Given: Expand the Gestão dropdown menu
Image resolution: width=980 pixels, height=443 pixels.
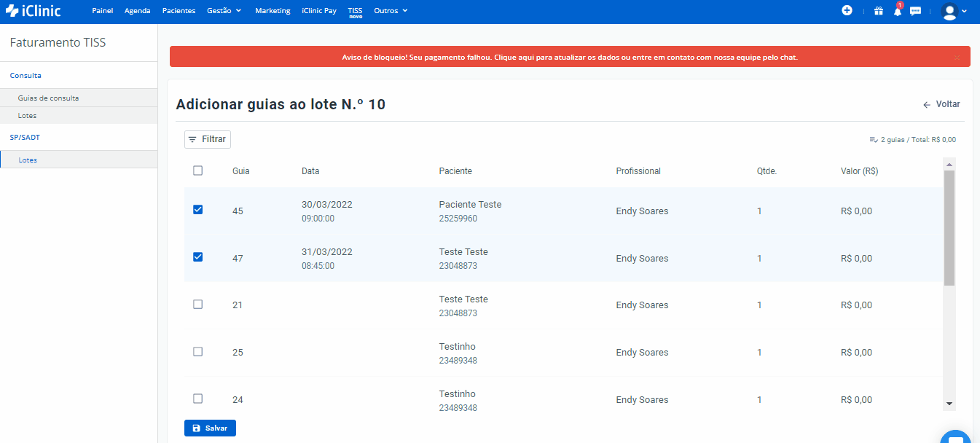Looking at the screenshot, I should (x=224, y=11).
